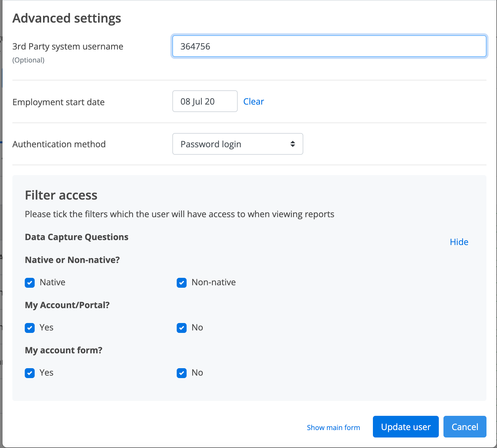Click the Show main form link
Image resolution: width=497 pixels, height=448 pixels.
[333, 427]
